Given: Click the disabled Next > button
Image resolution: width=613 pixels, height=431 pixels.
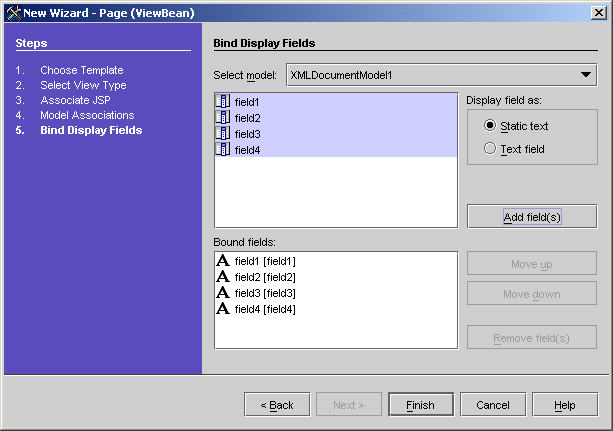Looking at the screenshot, I should click(x=349, y=405).
